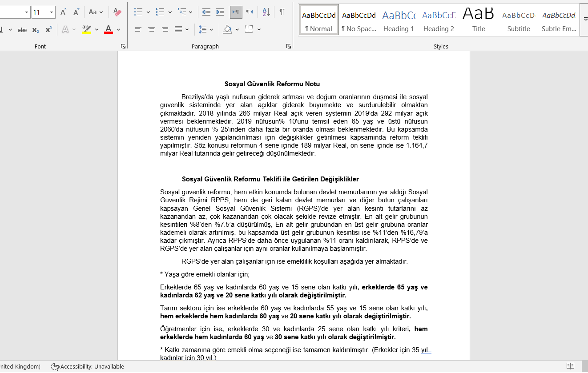Open the Change Case menu

click(x=96, y=12)
